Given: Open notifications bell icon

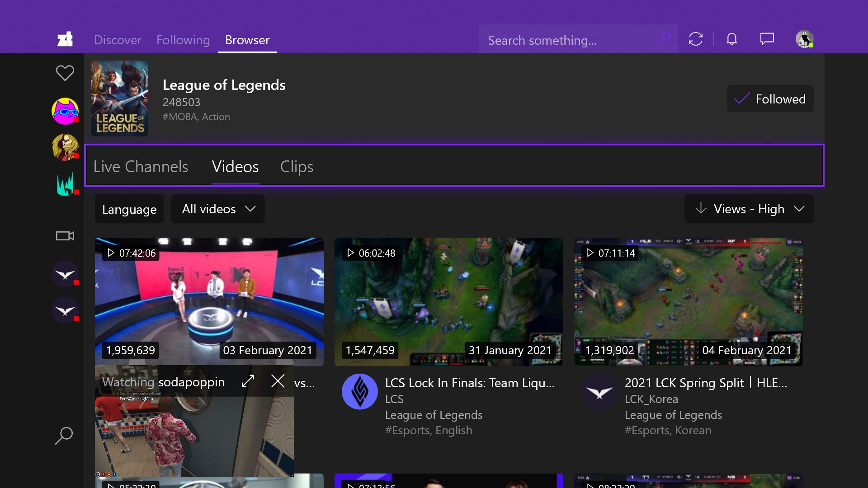Looking at the screenshot, I should click(x=731, y=39).
